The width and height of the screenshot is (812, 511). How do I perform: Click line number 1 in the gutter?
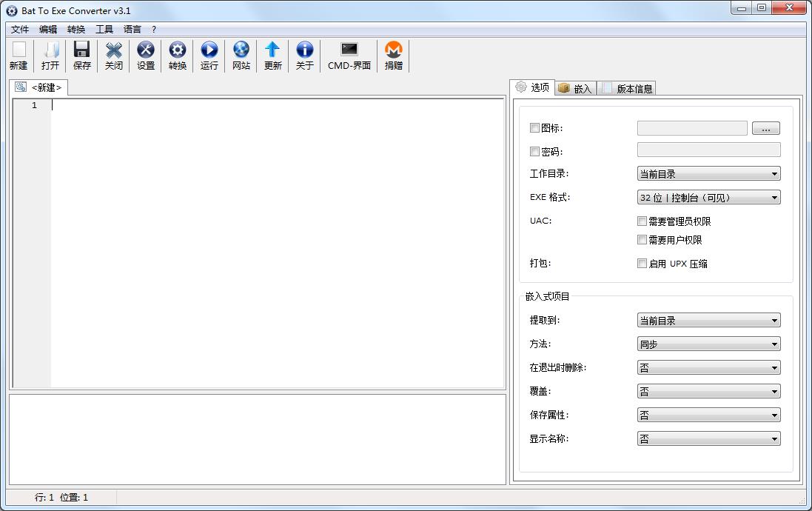pos(34,105)
